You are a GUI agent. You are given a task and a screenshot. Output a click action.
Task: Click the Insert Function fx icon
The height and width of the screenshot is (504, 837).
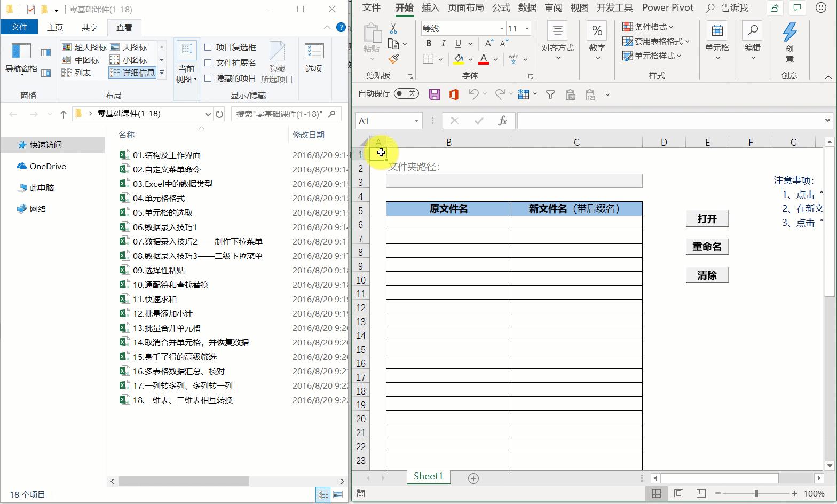502,121
